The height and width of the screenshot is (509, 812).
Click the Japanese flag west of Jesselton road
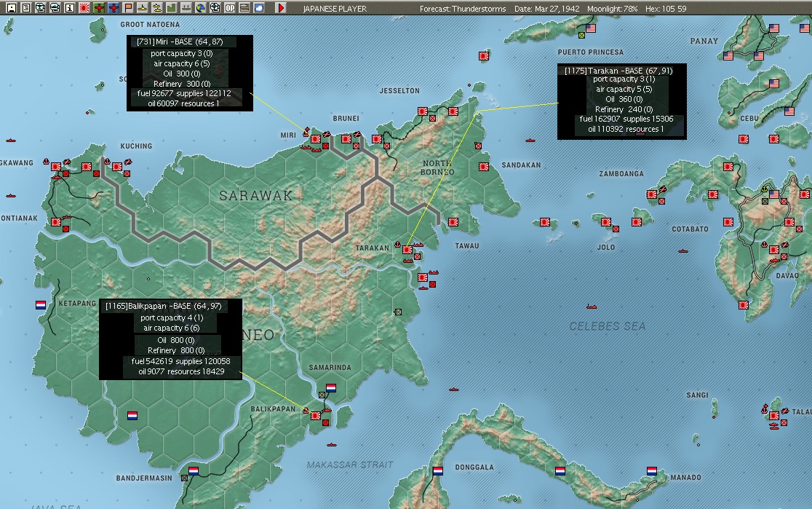click(x=377, y=139)
